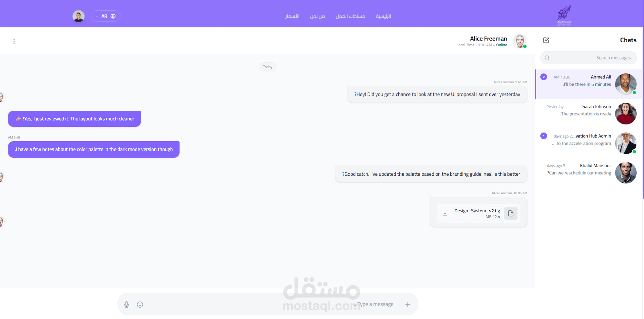Click the search magnifier icon in Chats

click(547, 58)
